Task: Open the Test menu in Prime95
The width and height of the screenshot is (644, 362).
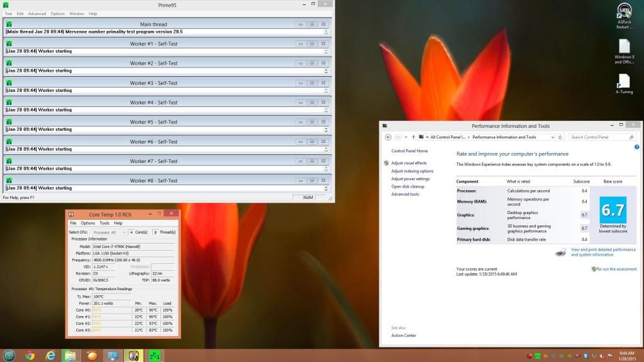Action: click(8, 14)
